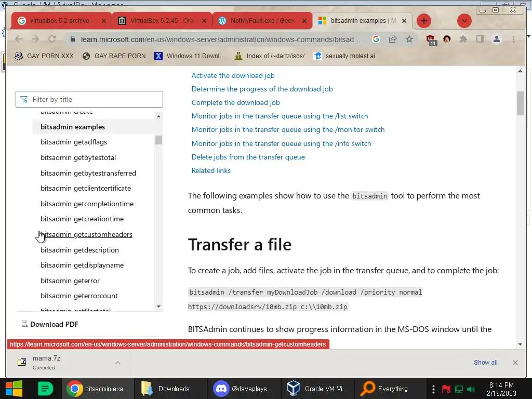Click Show all downloads link
532x399 pixels.
(486, 362)
